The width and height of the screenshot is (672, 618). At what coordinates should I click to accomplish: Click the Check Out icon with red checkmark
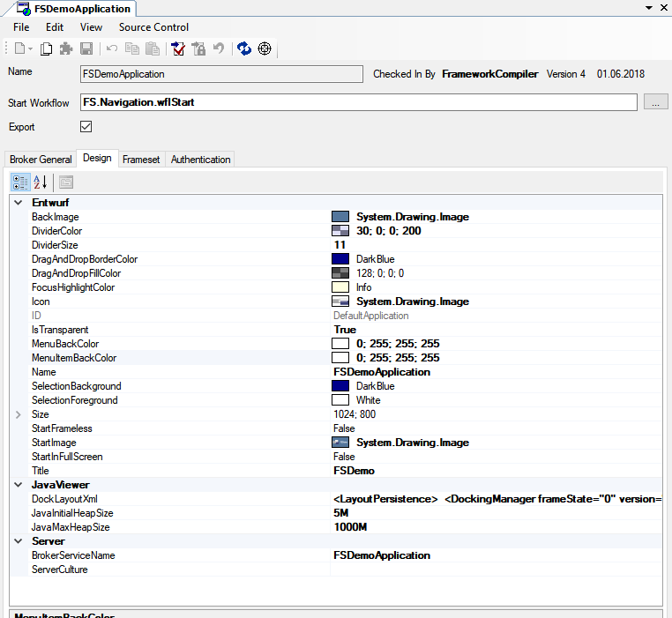click(x=178, y=48)
